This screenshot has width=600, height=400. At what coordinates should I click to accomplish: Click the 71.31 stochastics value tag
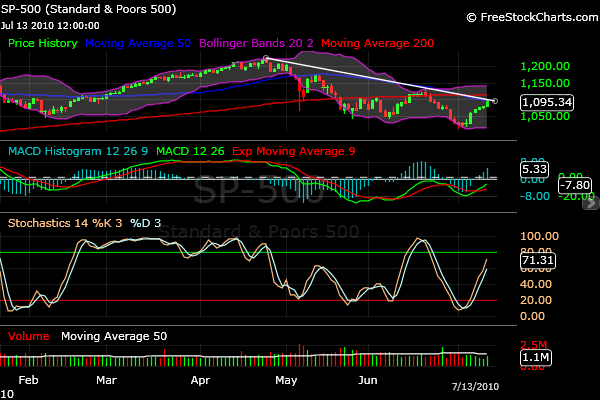click(538, 261)
